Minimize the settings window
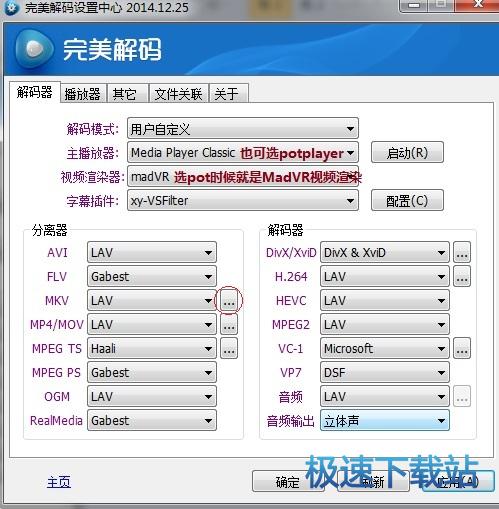Viewport: 499px width, 509px height. click(x=414, y=5)
